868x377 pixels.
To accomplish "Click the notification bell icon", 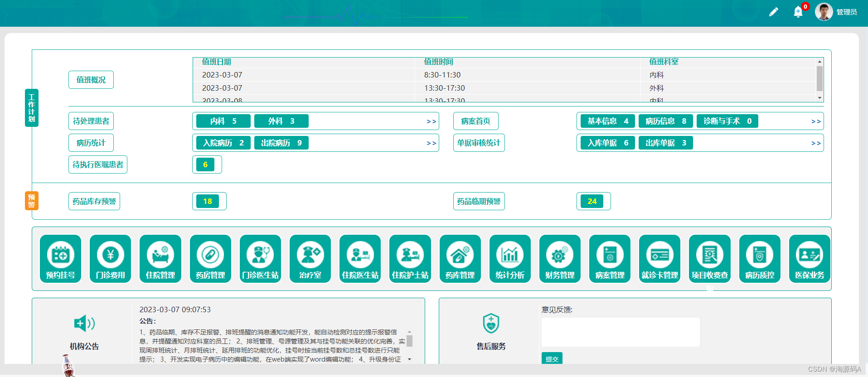I will point(798,12).
